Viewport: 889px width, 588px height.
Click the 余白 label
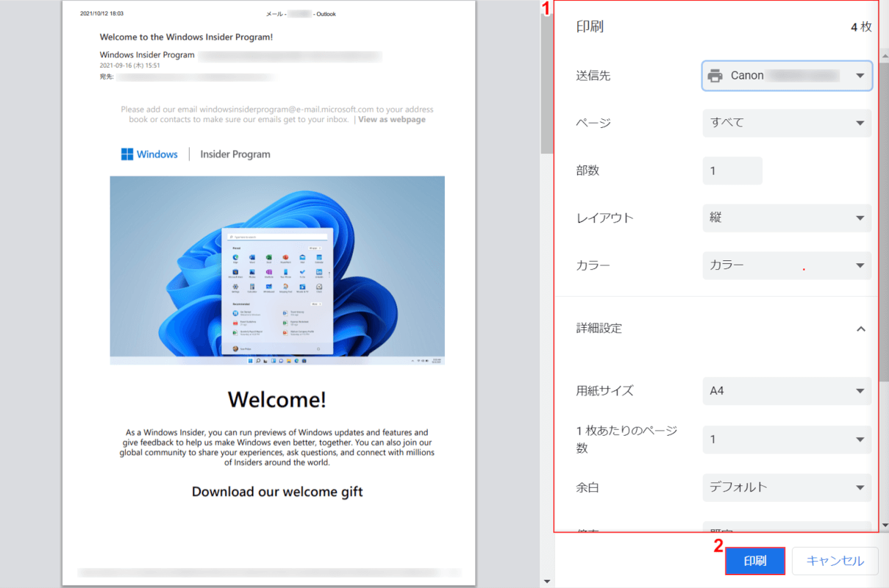[x=588, y=487]
